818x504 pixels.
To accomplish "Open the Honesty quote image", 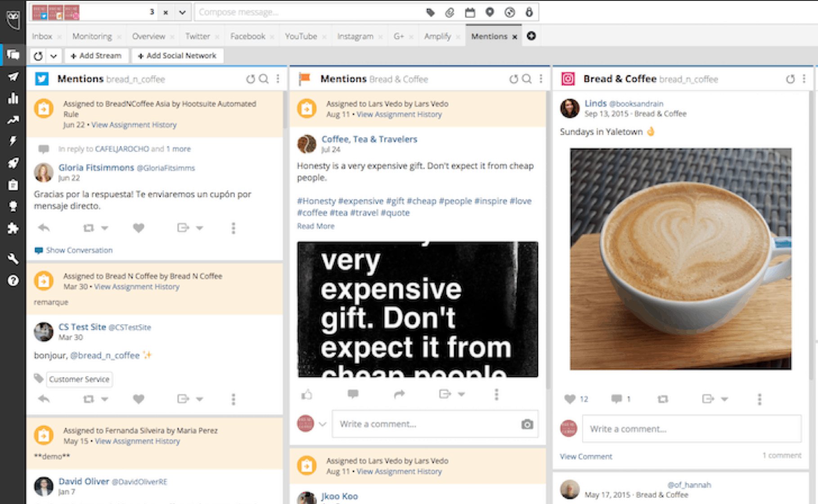I will (x=418, y=309).
